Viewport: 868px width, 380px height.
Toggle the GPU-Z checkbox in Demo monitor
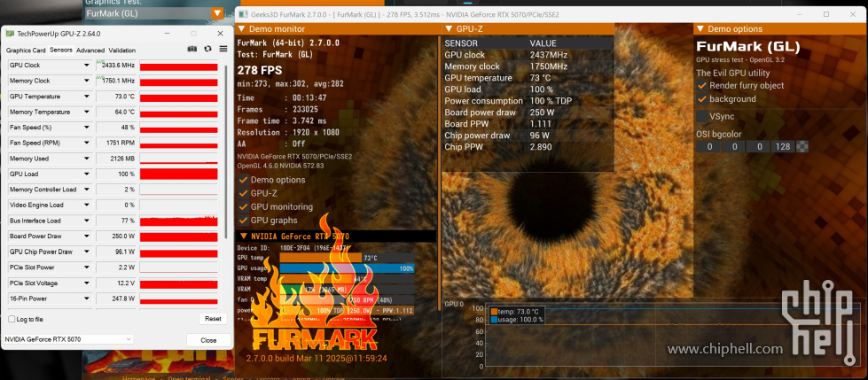click(x=243, y=193)
